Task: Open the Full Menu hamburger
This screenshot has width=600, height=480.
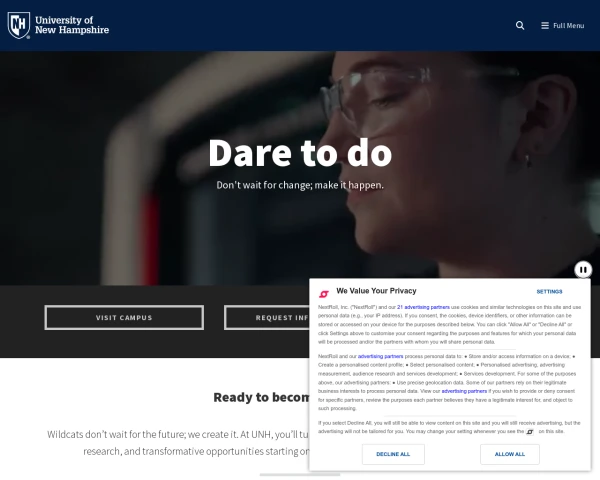Action: [x=562, y=26]
